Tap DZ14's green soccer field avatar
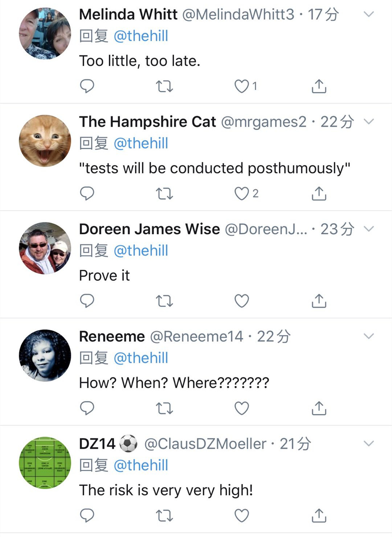Viewport: 392px width, 537px height. point(45,463)
